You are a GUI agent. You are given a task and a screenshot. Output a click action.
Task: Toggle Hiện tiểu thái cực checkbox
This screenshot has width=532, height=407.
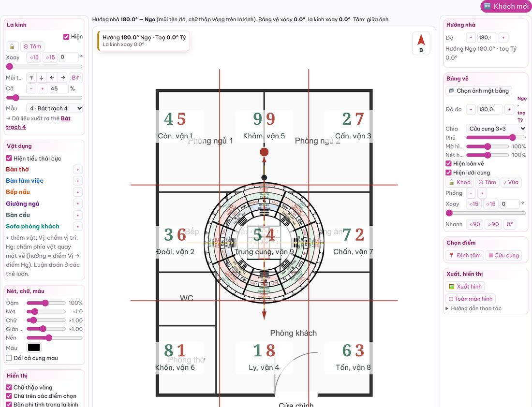click(9, 159)
